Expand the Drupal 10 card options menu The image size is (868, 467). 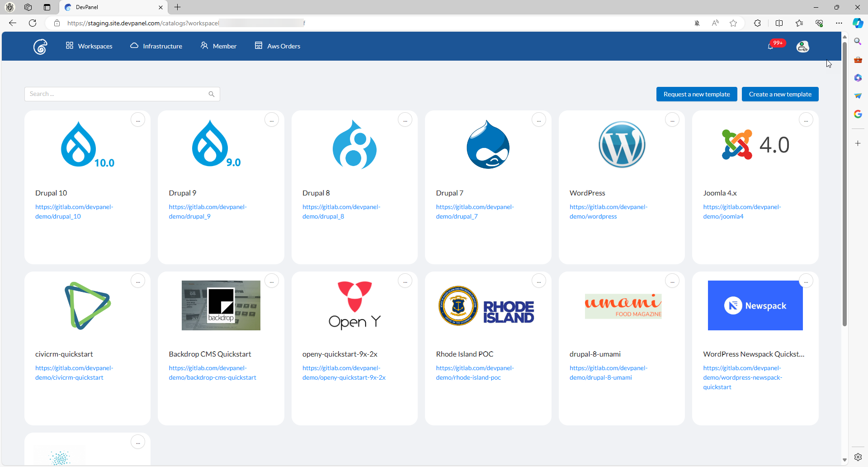[138, 120]
